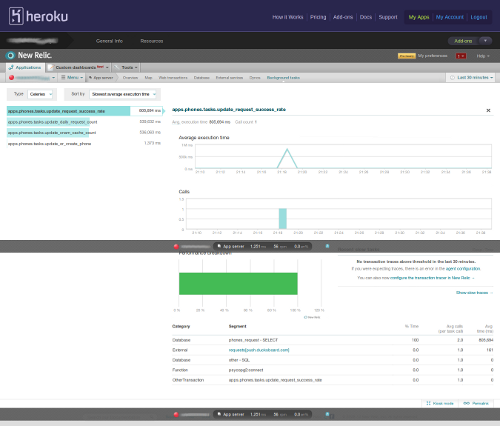Expand the Custom dashboards dropdown tab
This screenshot has height=426, width=500.
(x=78, y=67)
